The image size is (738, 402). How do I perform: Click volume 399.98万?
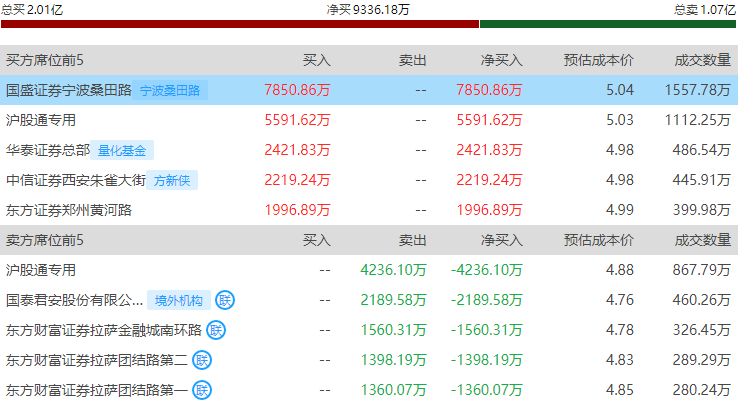702,210
